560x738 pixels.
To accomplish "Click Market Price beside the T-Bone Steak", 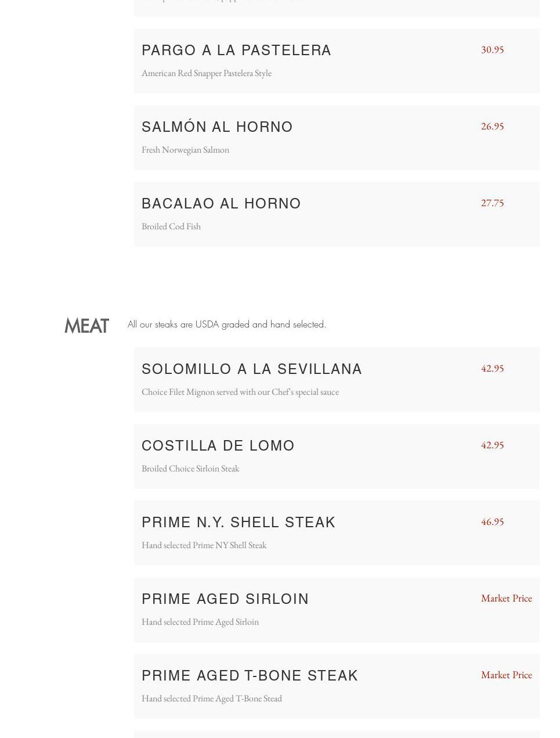I will tap(506, 675).
